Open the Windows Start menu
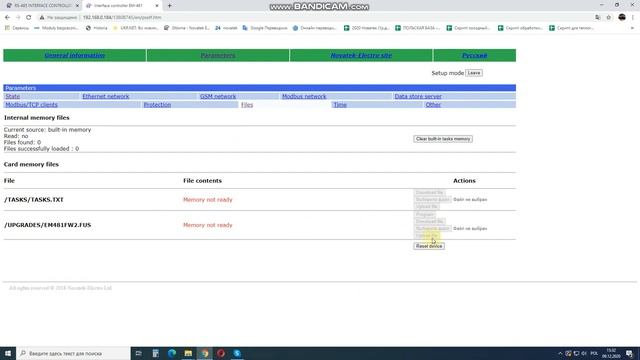 (x=8, y=353)
